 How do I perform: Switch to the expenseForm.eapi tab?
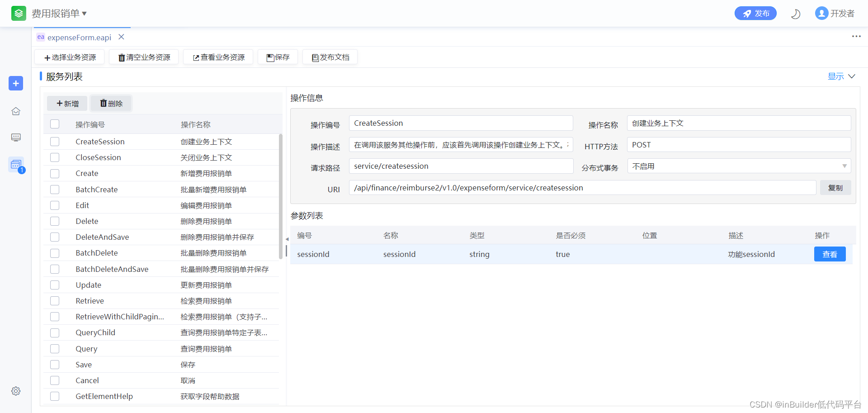[79, 38]
